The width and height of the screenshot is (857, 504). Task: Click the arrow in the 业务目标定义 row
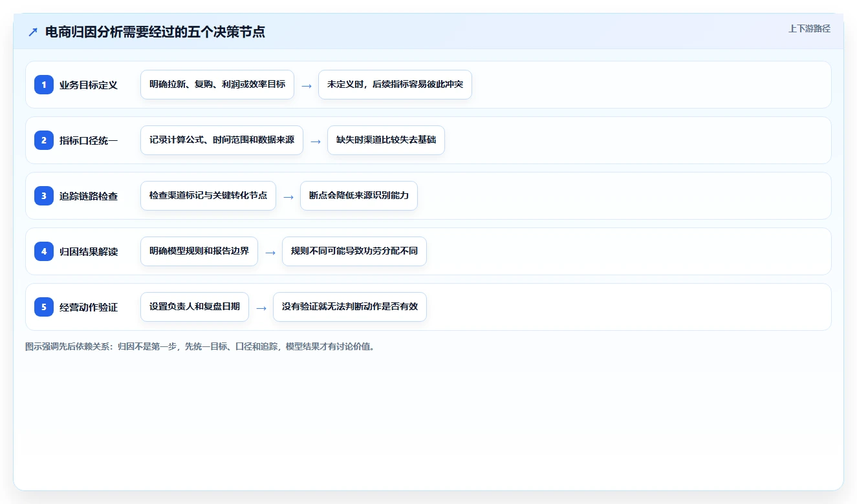[307, 85]
